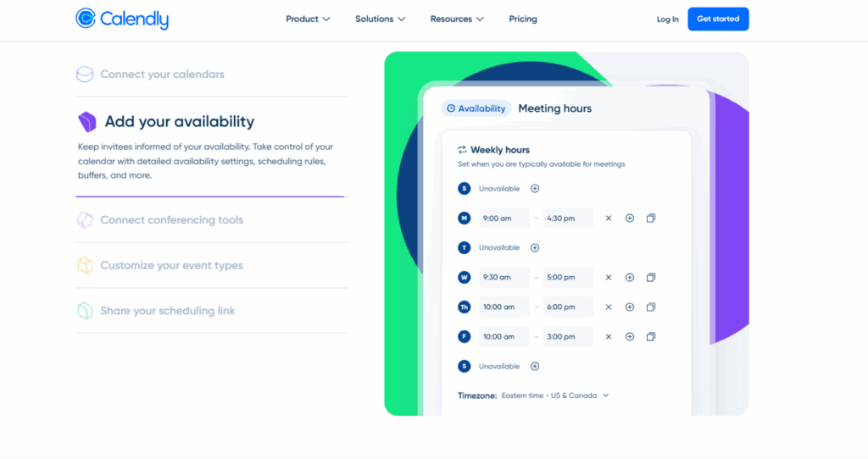
Task: Remove Monday hours with the X icon
Action: pos(608,218)
